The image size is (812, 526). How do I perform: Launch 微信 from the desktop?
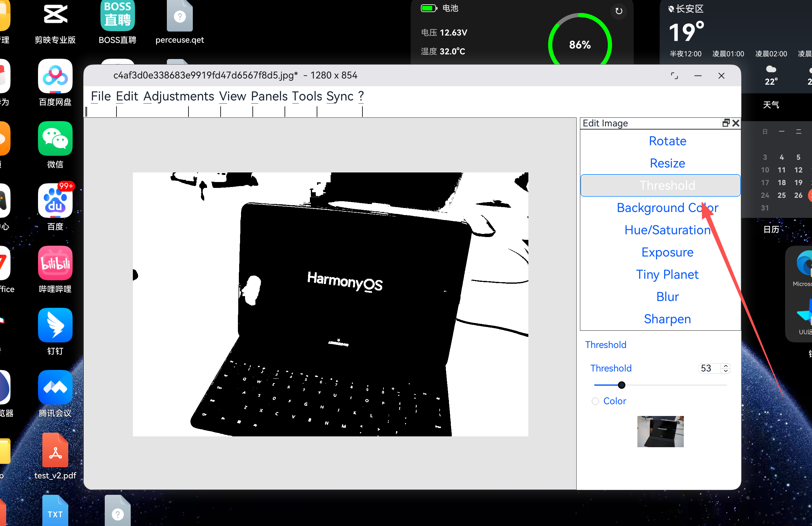point(55,138)
